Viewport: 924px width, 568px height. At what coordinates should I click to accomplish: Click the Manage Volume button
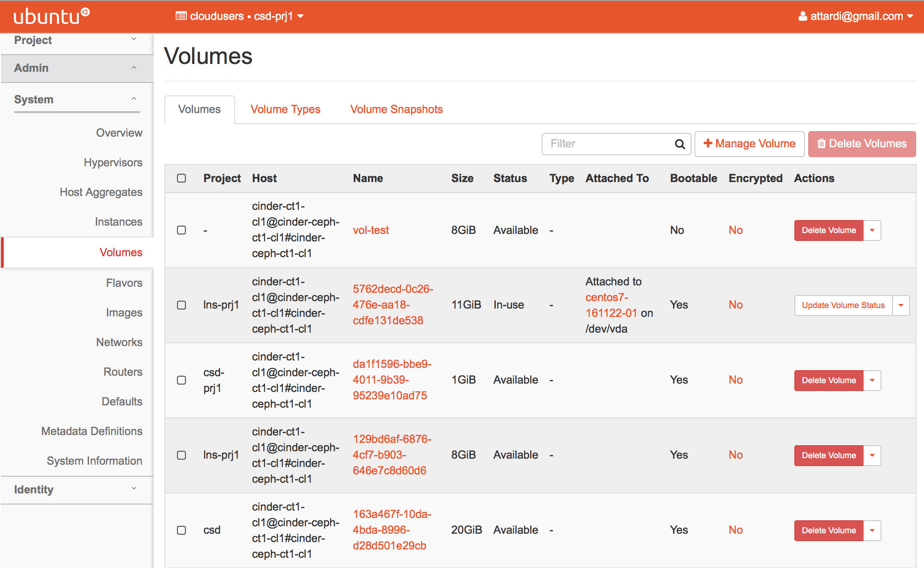(749, 144)
